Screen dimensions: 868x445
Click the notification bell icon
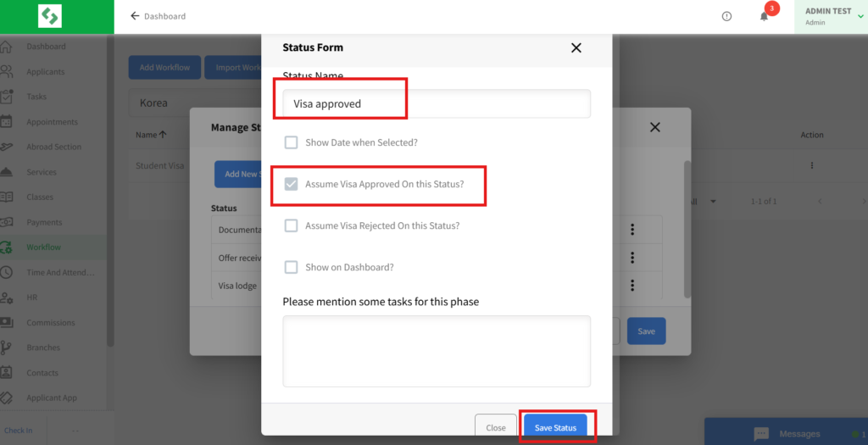[x=764, y=16]
